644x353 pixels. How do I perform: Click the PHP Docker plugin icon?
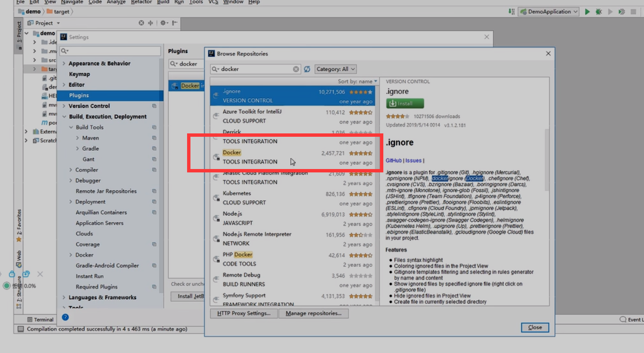(216, 259)
